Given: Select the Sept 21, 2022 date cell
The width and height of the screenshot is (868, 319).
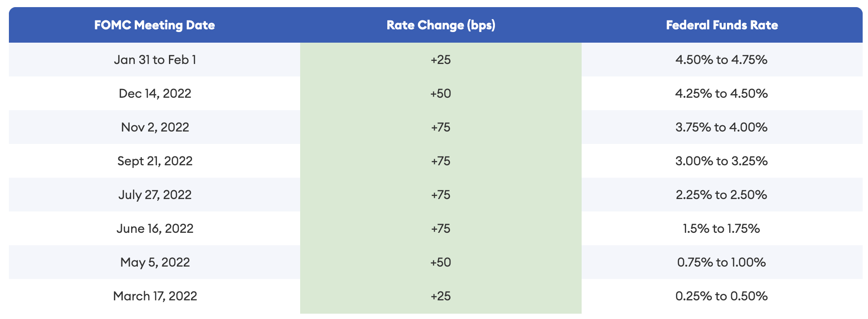Looking at the screenshot, I should pos(155,161).
